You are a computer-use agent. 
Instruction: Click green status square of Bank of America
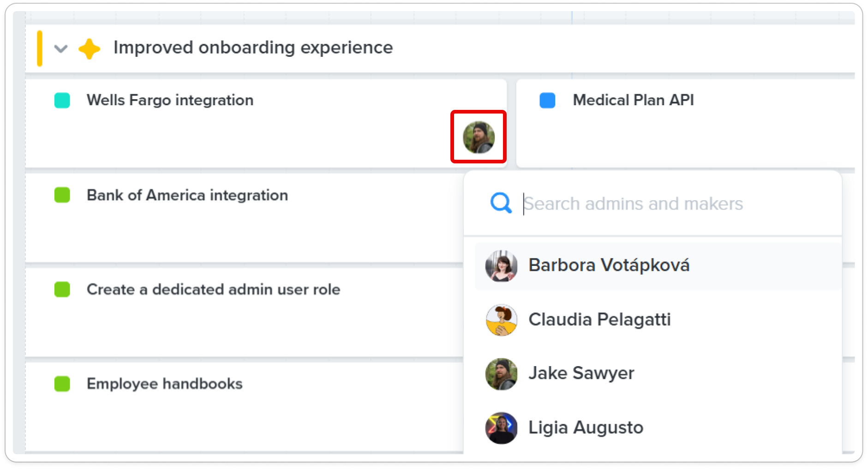pos(62,195)
